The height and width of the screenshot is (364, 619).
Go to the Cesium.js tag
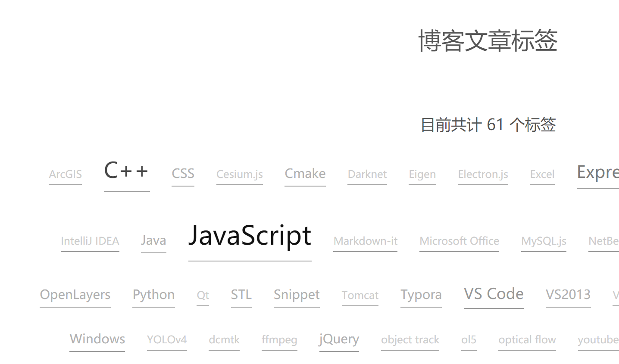tap(239, 174)
